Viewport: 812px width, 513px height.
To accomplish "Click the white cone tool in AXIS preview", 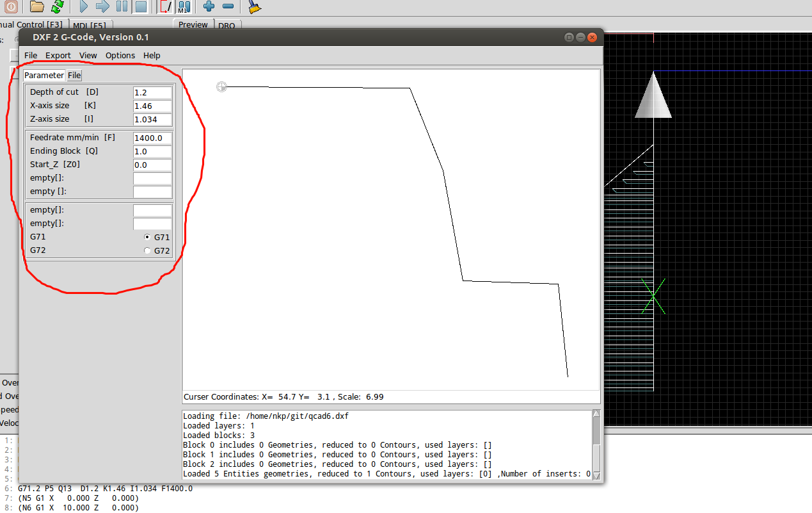I will coord(653,95).
